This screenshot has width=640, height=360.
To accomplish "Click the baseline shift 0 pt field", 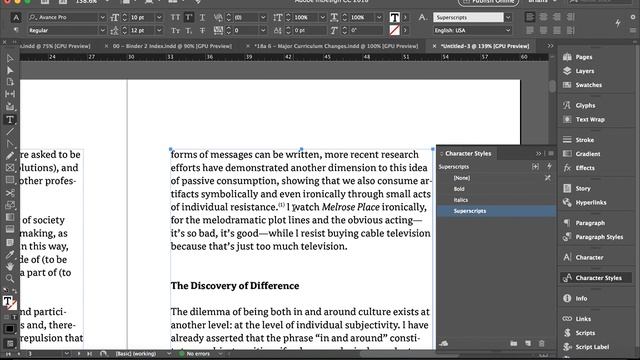I will 309,30.
